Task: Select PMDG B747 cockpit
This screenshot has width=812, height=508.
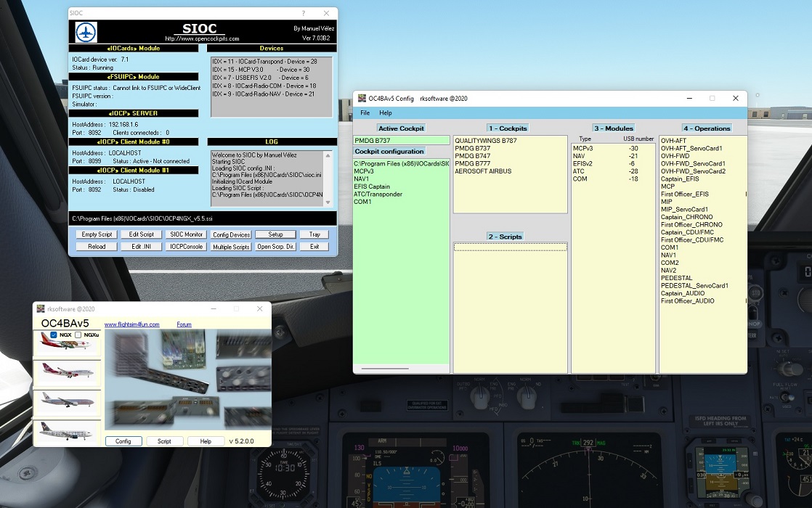Action: 472,156
